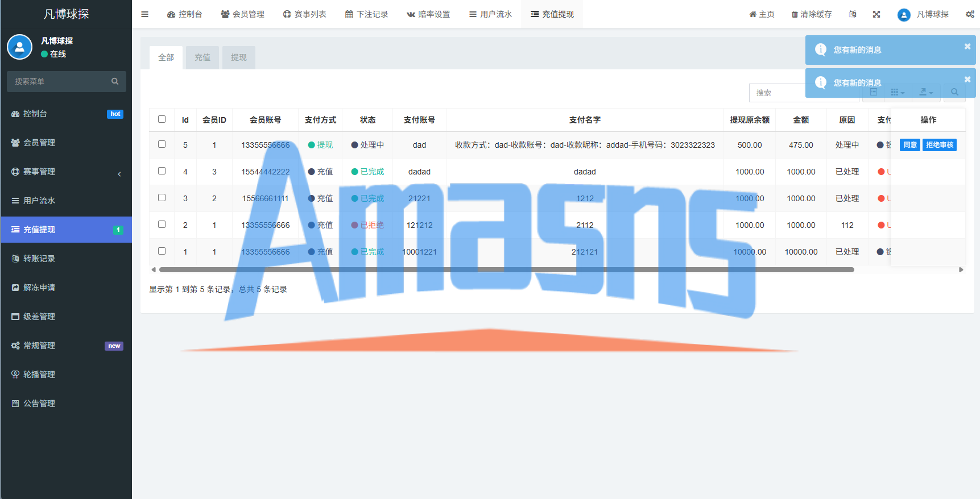Open 公告管理 in the left sidebar
The height and width of the screenshot is (499, 980).
pyautogui.click(x=67, y=404)
